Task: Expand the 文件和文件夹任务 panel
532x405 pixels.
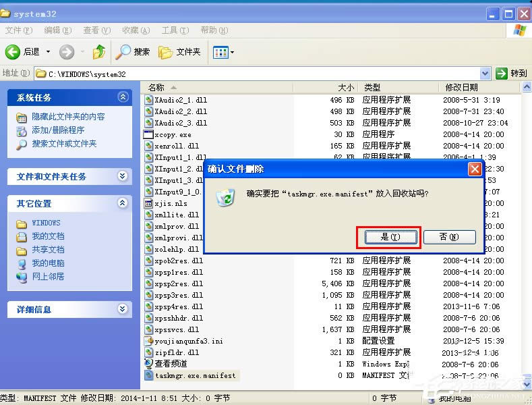Action: click(x=122, y=176)
